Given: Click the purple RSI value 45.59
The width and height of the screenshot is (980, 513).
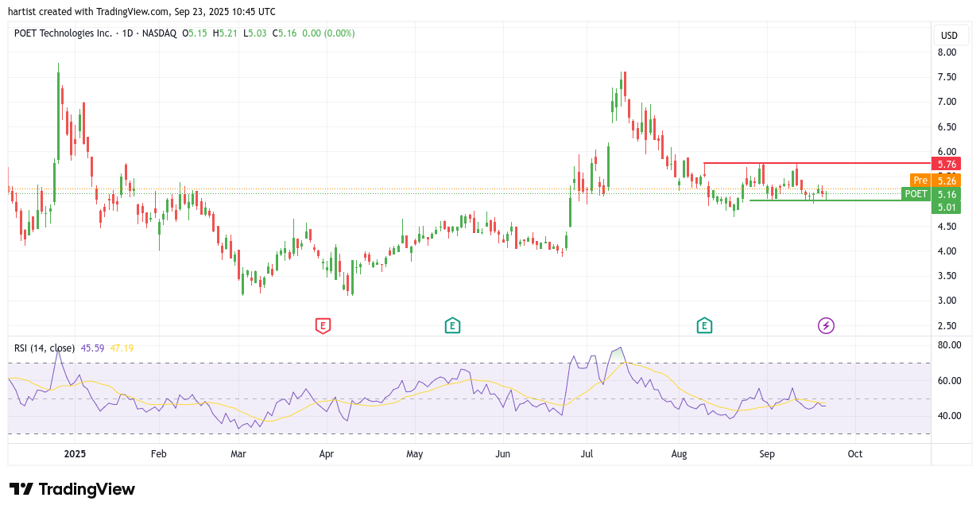Looking at the screenshot, I should pos(91,348).
